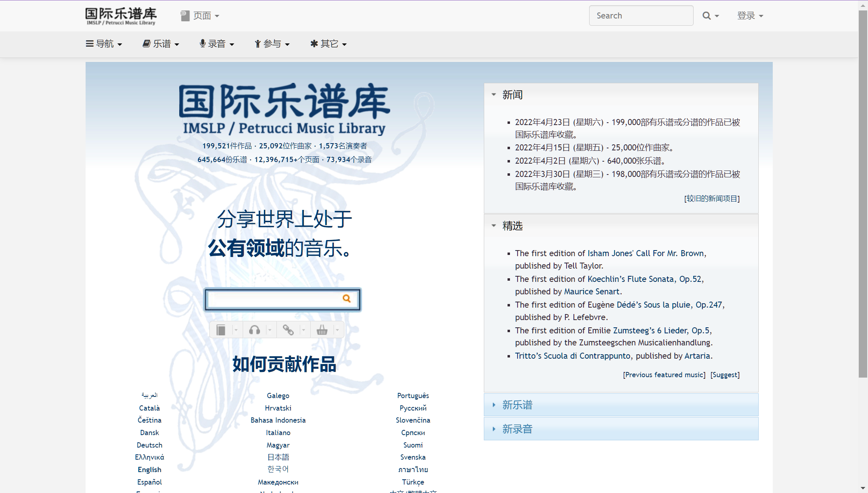868x493 pixels.
Task: Click 公有领域 public domain link
Action: pos(246,248)
